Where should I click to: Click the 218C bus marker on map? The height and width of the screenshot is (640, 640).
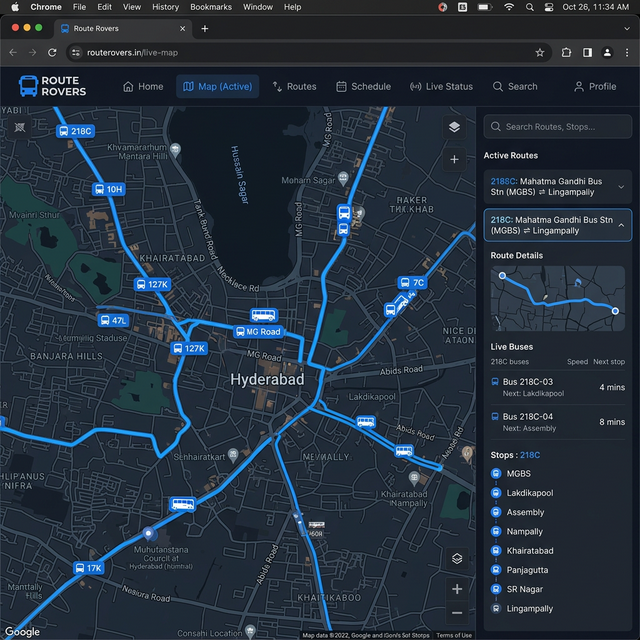point(75,131)
